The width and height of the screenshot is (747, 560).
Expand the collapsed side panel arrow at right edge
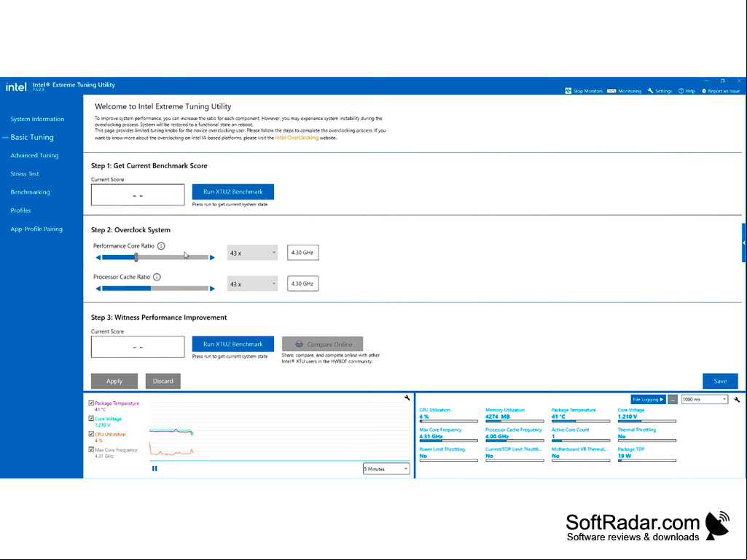[743, 242]
